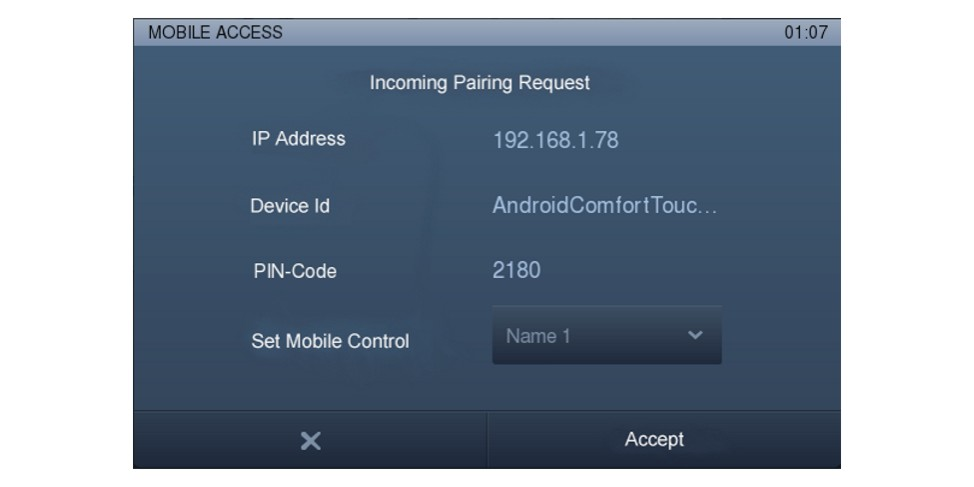
Task: Open the Set Mobile Control dropdown
Action: [607, 335]
